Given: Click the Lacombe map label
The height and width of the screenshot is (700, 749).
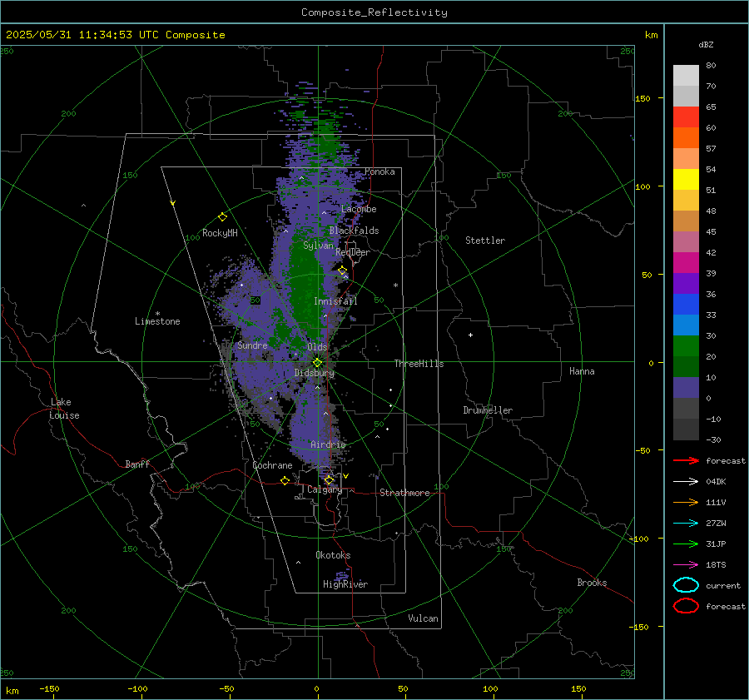Looking at the screenshot, I should click(x=359, y=209).
